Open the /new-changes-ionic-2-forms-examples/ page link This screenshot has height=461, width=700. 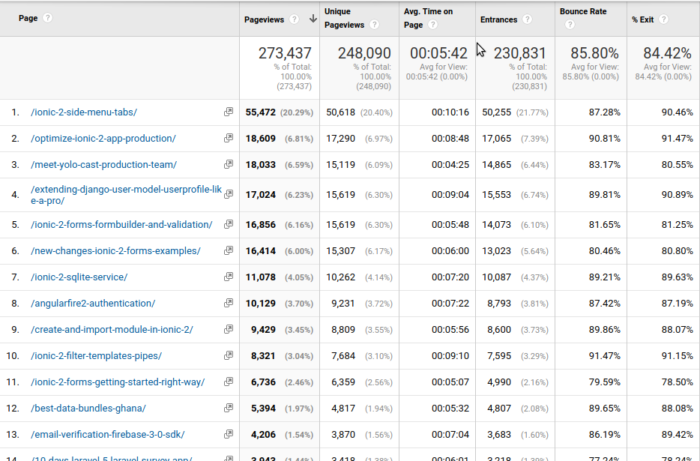click(115, 250)
